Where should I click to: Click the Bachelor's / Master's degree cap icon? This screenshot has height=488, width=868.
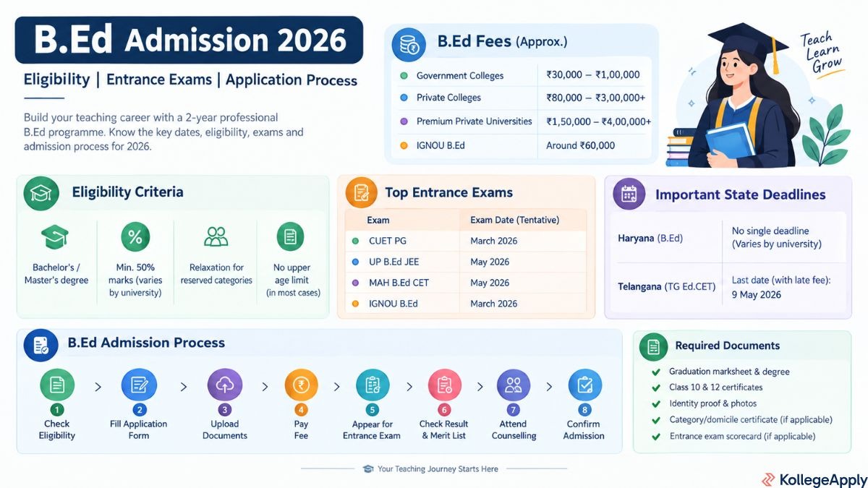point(55,237)
